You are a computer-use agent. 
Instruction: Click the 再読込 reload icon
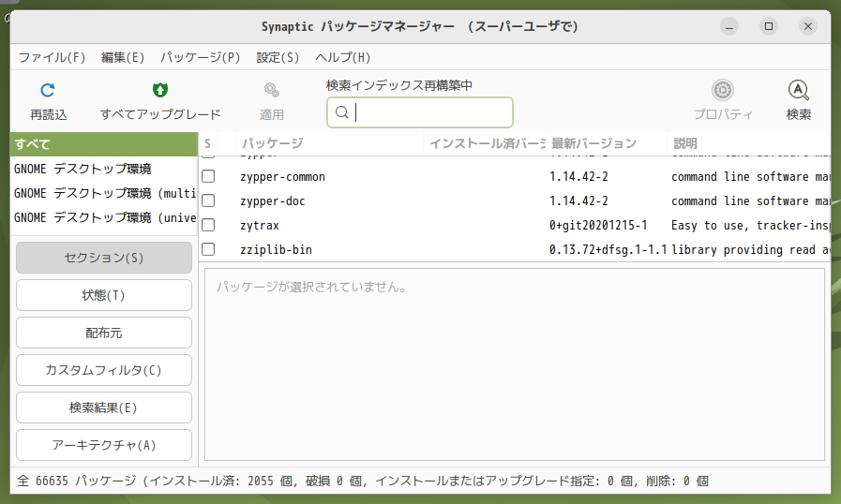tap(48, 90)
